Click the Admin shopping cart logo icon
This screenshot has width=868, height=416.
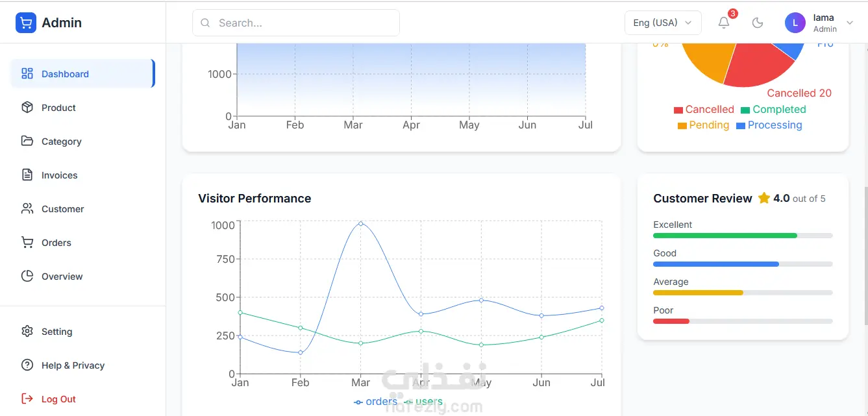coord(26,23)
